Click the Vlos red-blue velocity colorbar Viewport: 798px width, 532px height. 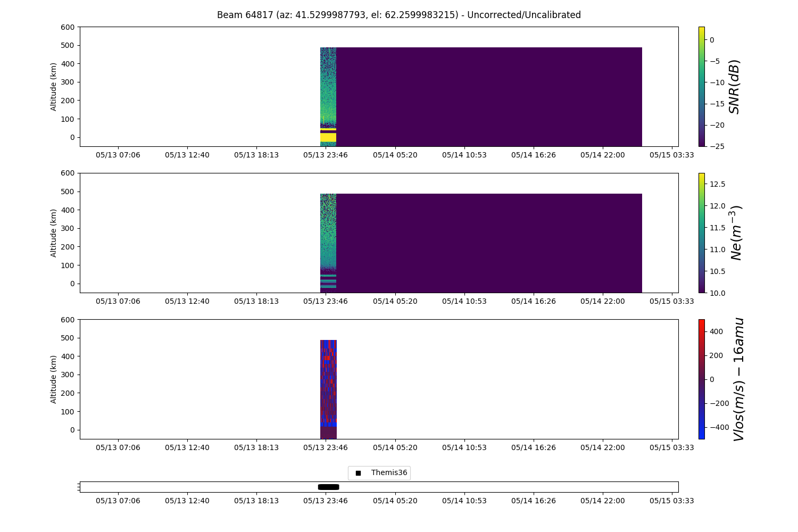coord(701,379)
